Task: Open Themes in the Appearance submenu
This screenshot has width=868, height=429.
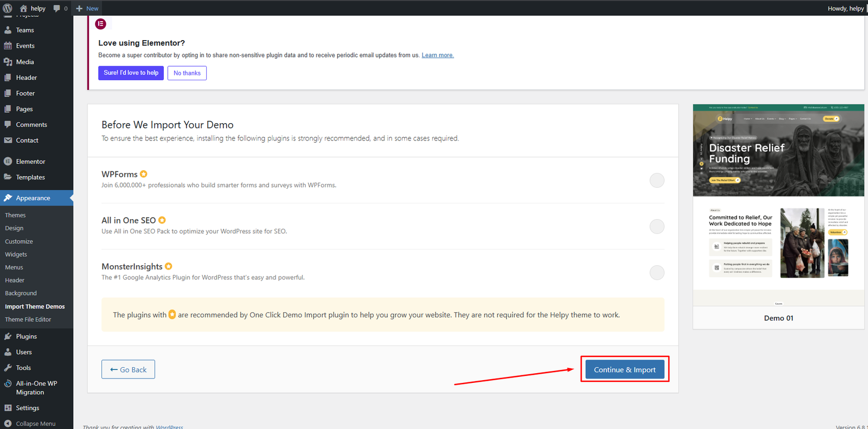Action: pos(15,215)
